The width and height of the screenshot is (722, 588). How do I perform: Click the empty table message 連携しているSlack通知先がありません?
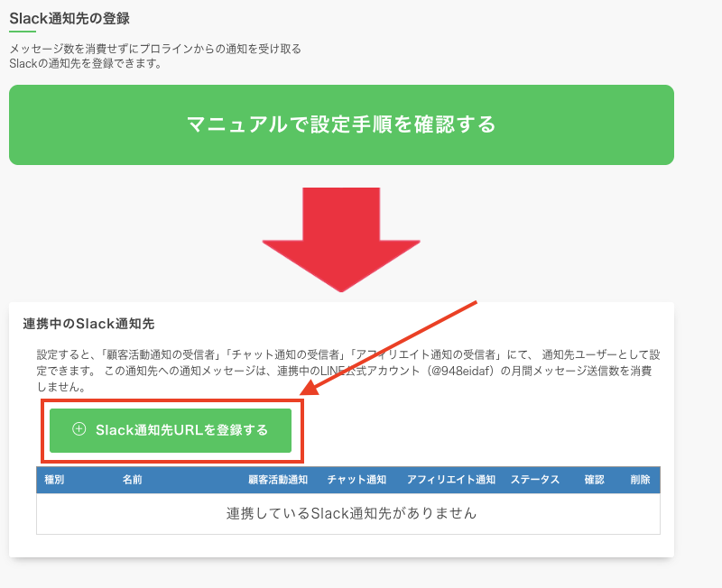(350, 513)
